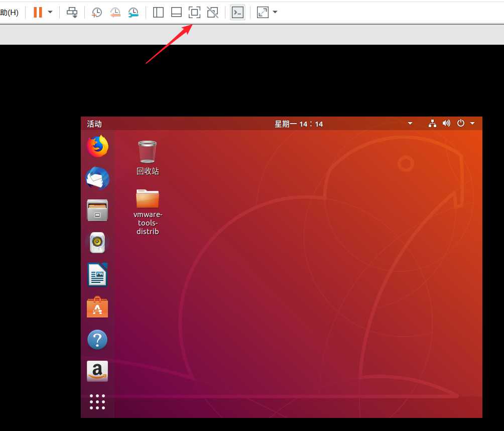This screenshot has height=431, width=504.
Task: Expand the input source dropdown arrow in Ubuntu panel
Action: point(410,123)
